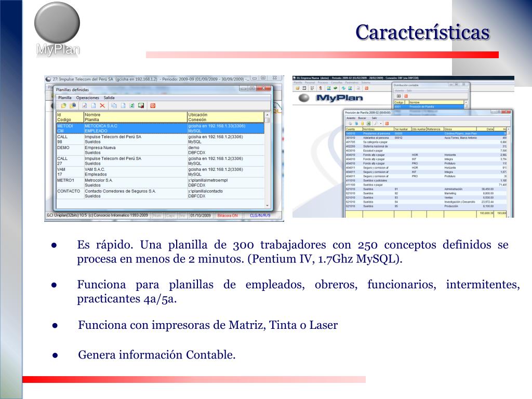Click scroll-down arrow in Planillas definidas list
This screenshot has height=399, width=532.
tap(268, 205)
